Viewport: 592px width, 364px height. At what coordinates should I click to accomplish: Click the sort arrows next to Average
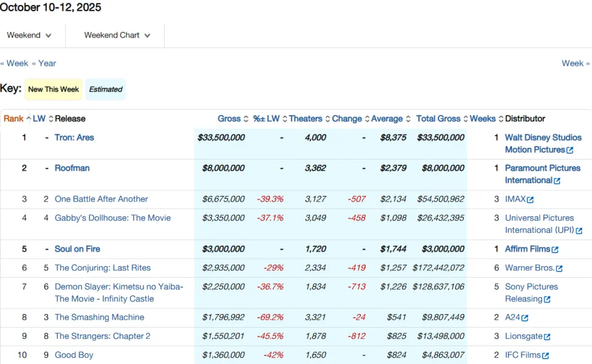click(x=408, y=119)
